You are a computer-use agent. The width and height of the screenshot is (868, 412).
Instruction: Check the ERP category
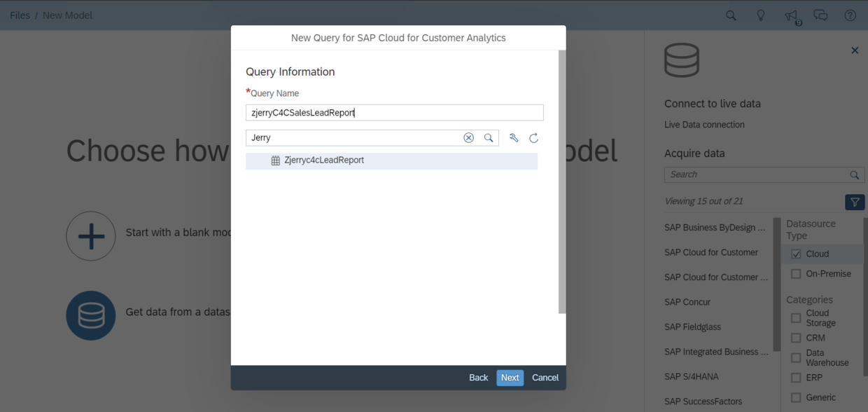796,378
